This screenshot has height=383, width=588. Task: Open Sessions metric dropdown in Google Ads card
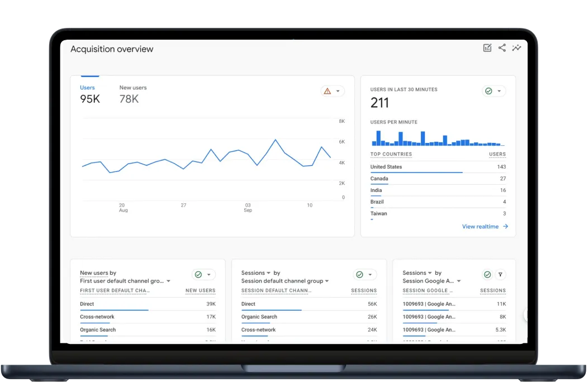pyautogui.click(x=430, y=273)
